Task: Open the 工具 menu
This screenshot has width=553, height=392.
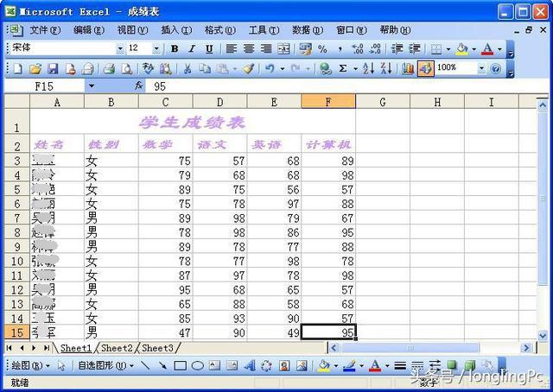Action: (264, 30)
